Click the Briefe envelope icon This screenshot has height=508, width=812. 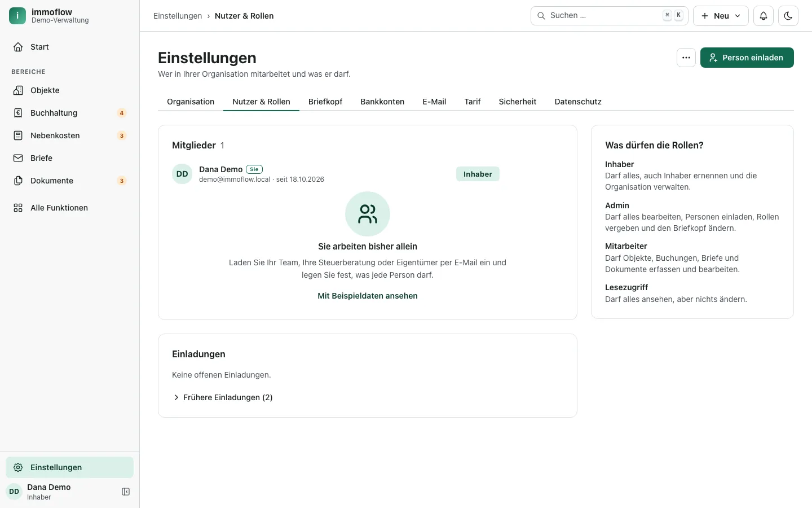coord(18,158)
